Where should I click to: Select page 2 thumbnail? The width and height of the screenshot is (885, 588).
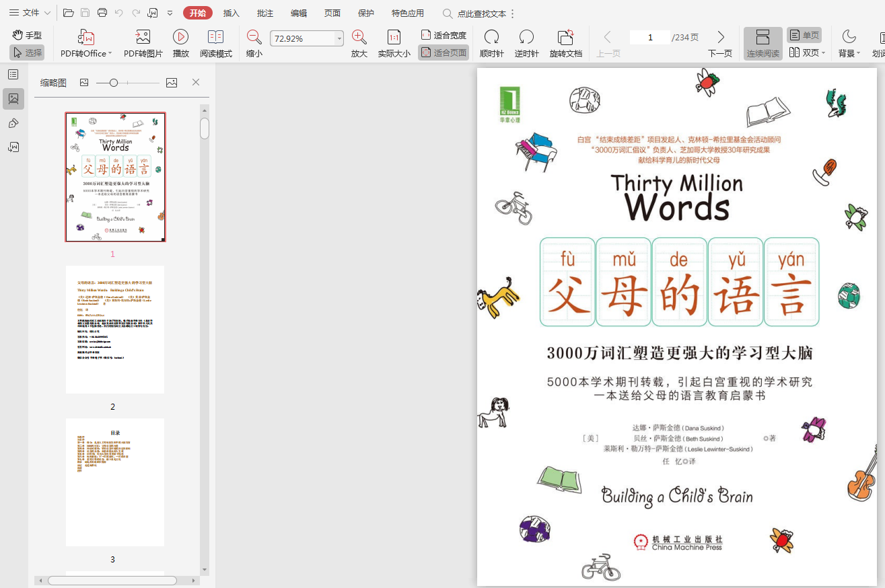pos(115,330)
